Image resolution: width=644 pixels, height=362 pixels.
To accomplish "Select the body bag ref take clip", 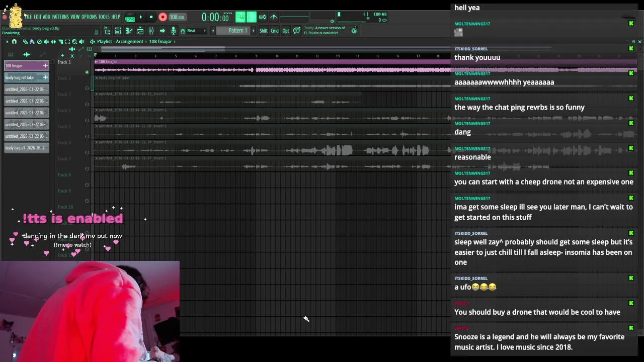I will tap(26, 77).
